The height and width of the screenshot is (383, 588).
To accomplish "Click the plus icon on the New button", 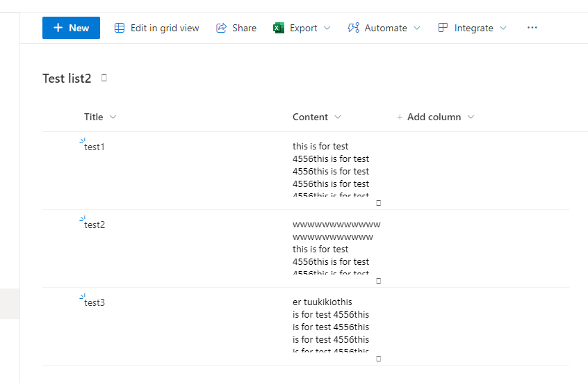I will (x=58, y=28).
